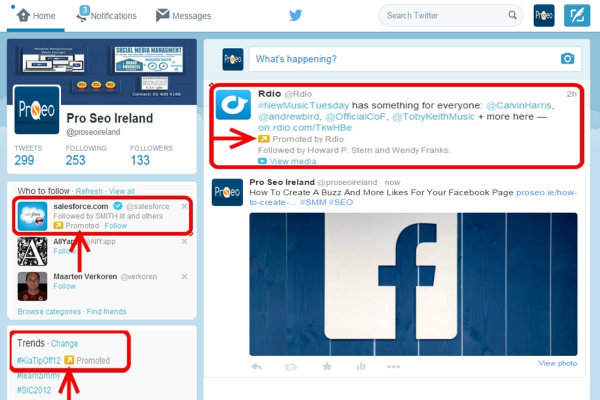The height and width of the screenshot is (400, 600).
Task: Dismiss the Maarten Verkoren suggestion
Action: tap(184, 276)
